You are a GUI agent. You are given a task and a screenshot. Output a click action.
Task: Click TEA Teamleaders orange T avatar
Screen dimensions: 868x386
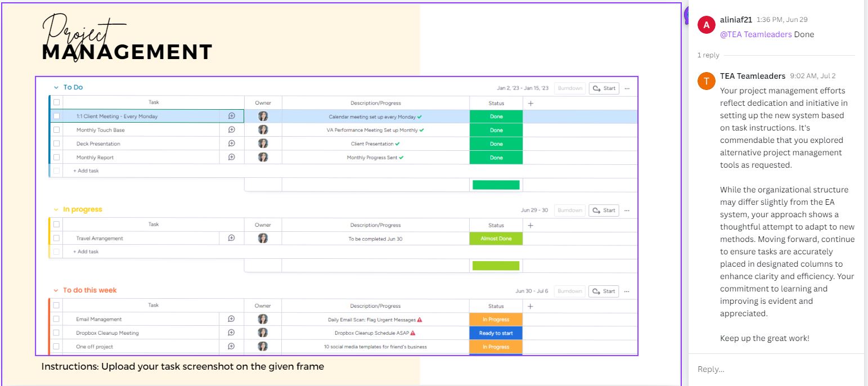click(707, 81)
